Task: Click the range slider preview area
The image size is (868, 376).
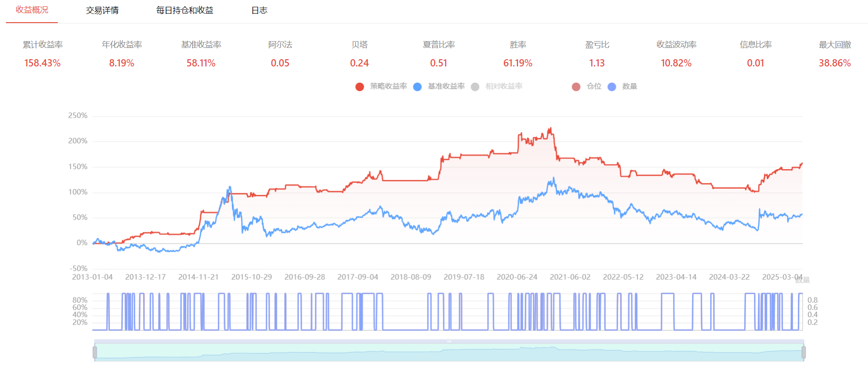Action: (449, 352)
